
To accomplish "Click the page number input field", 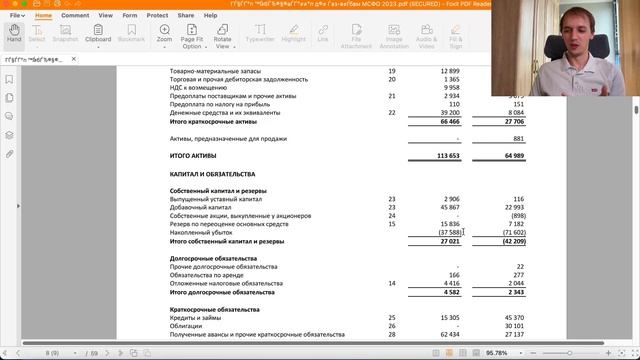I will [52, 353].
